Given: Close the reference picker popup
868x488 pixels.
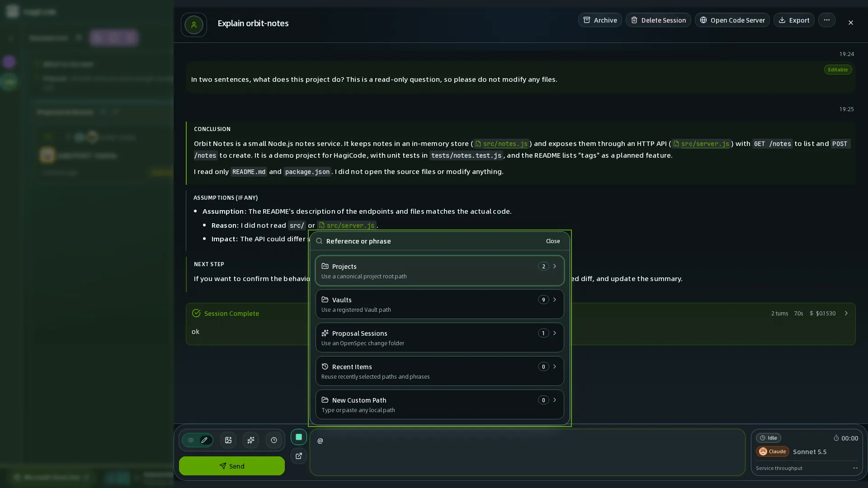Looking at the screenshot, I should point(552,241).
